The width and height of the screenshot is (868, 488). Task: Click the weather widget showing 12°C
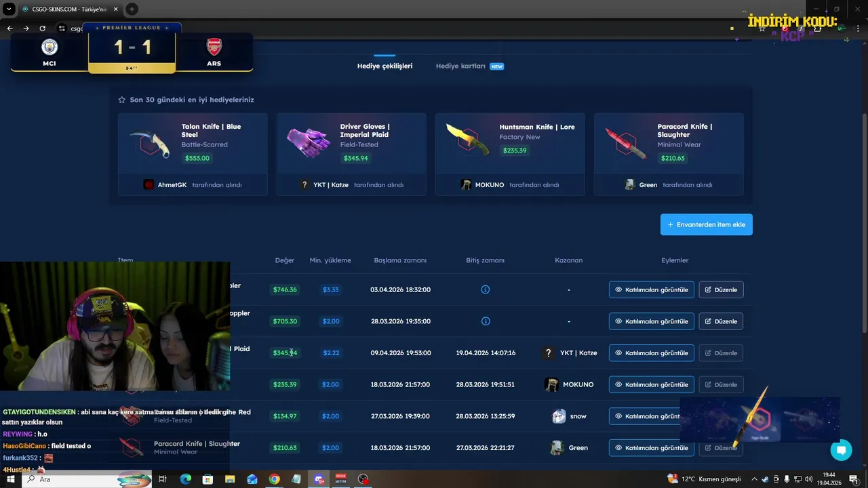click(704, 479)
